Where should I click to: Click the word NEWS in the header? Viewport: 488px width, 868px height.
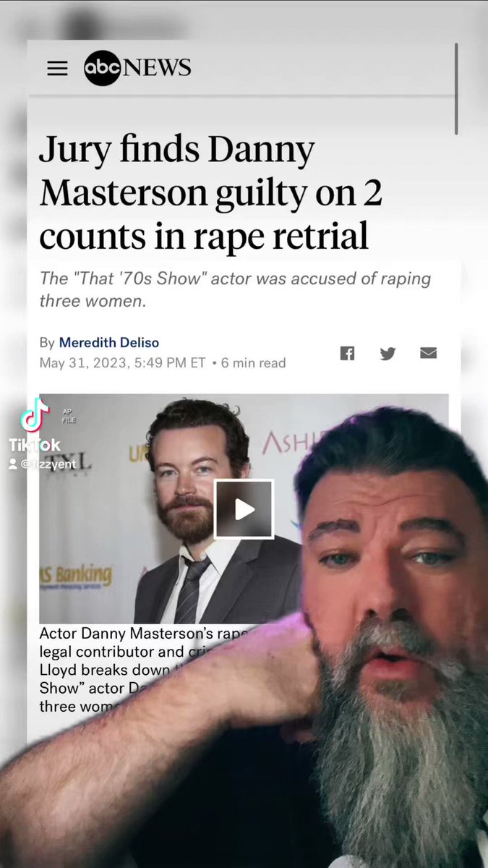158,69
